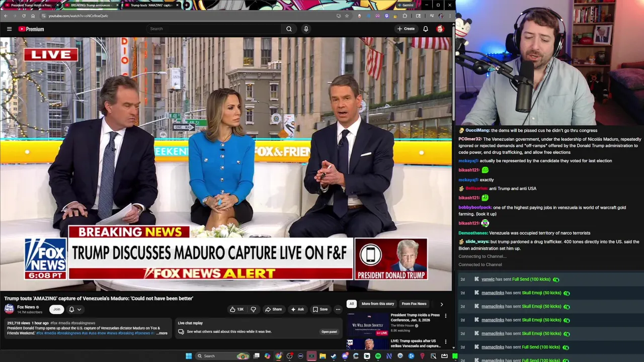The height and width of the screenshot is (362, 644).
Task: Open Chrome extensions puzzle icon
Action: [405, 16]
